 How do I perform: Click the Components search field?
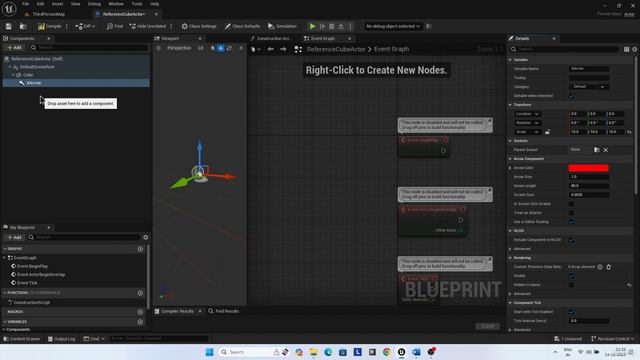click(89, 48)
